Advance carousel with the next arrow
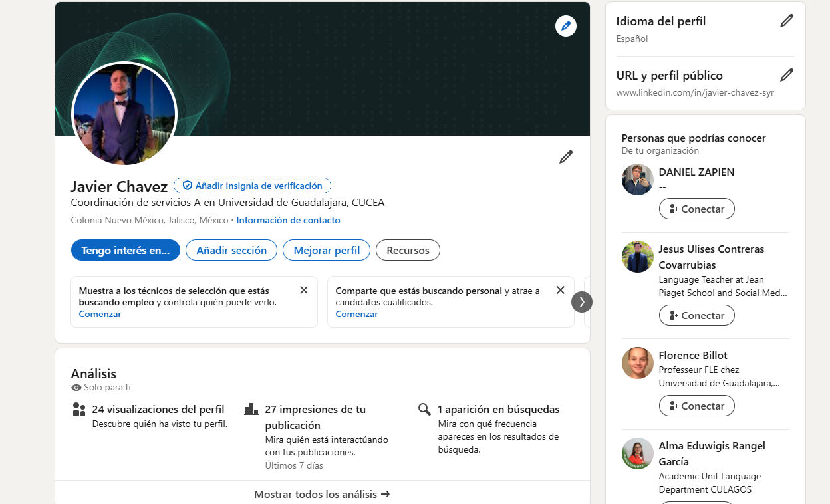 click(582, 302)
